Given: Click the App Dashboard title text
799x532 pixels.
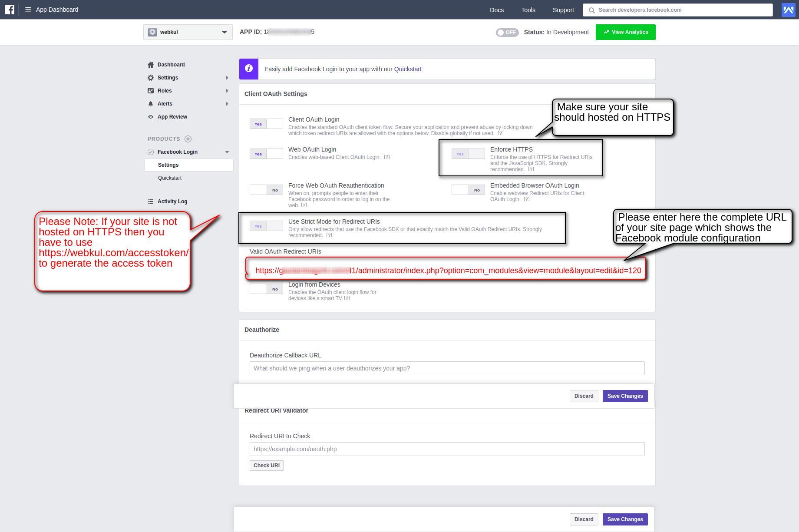Looking at the screenshot, I should point(57,10).
